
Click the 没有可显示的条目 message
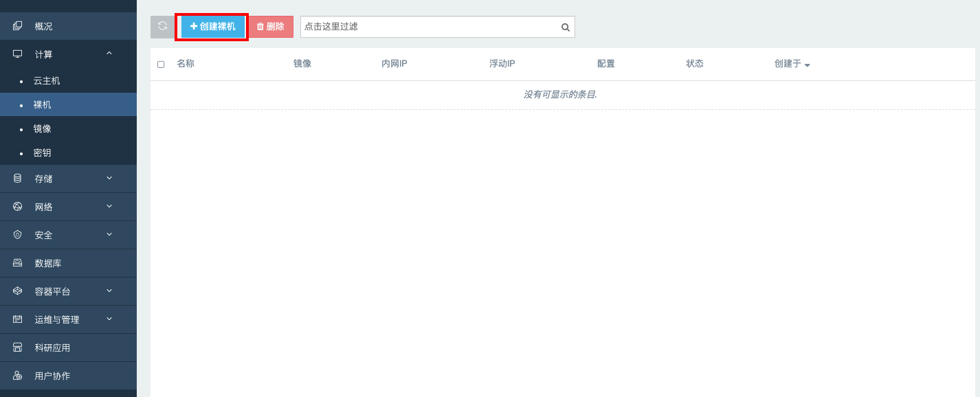pyautogui.click(x=560, y=94)
